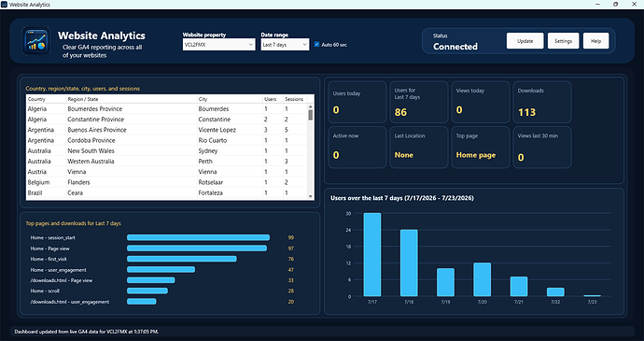
Task: Select the Cordoba Province cell
Action: tap(132, 140)
